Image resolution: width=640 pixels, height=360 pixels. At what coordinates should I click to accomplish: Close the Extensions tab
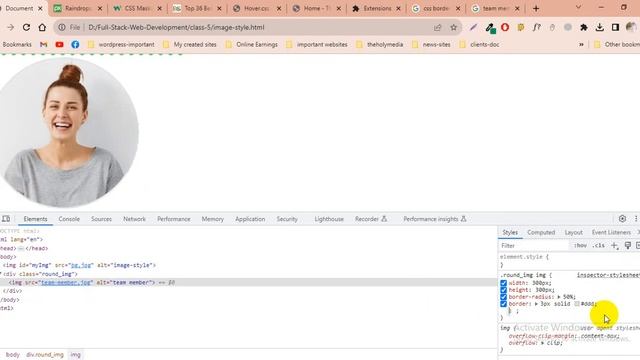pos(398,8)
